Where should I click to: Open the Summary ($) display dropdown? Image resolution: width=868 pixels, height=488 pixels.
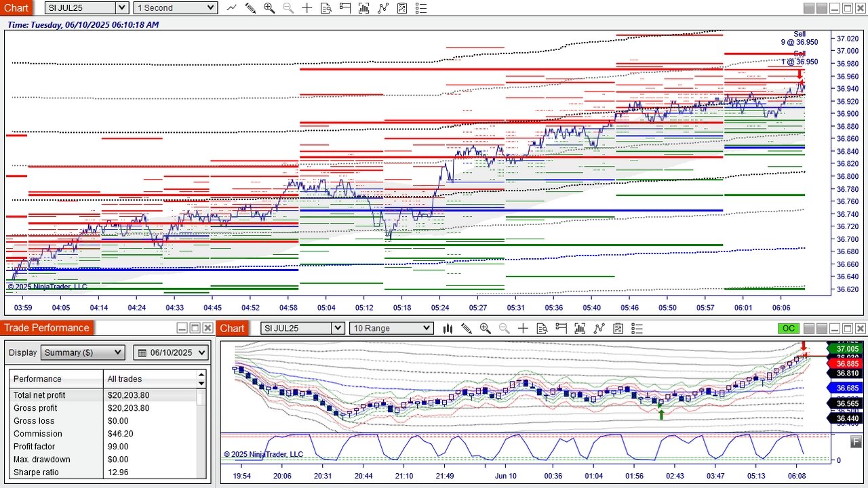[x=83, y=352]
